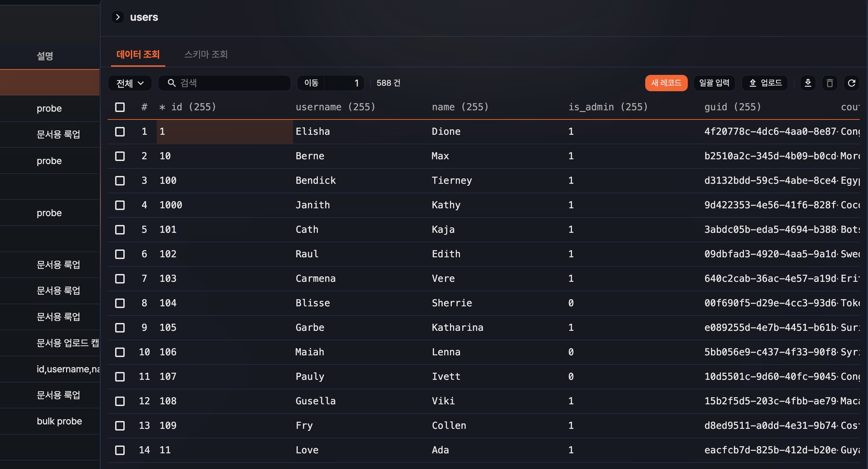Click the download icon in the toolbar
Viewport: 868px width, 469px height.
pyautogui.click(x=808, y=83)
